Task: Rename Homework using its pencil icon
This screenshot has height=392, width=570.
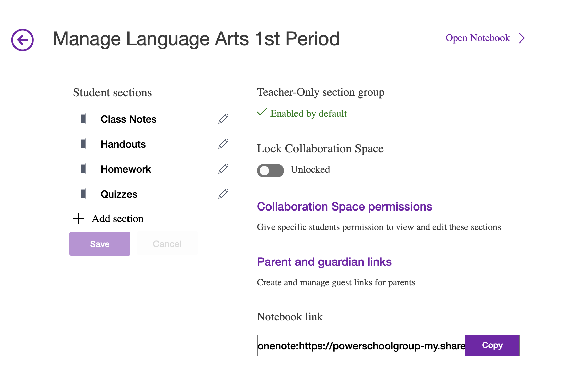Action: [223, 169]
